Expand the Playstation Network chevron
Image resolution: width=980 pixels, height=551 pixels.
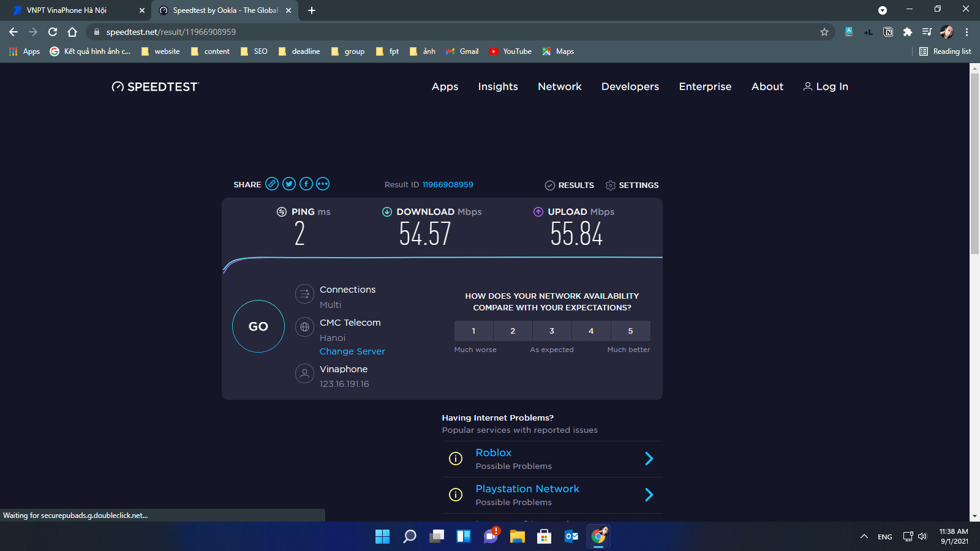click(x=649, y=495)
